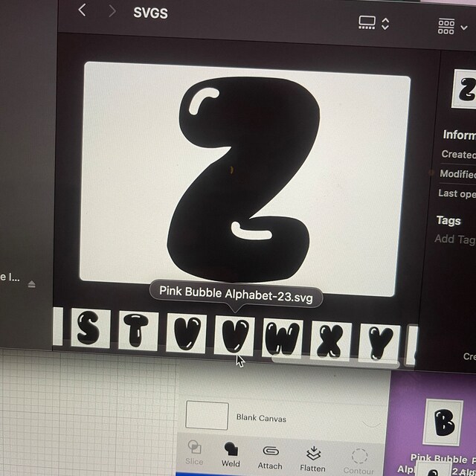Screen dimensions: 476x476
Task: Select the S letter thumbnail
Action: point(90,328)
